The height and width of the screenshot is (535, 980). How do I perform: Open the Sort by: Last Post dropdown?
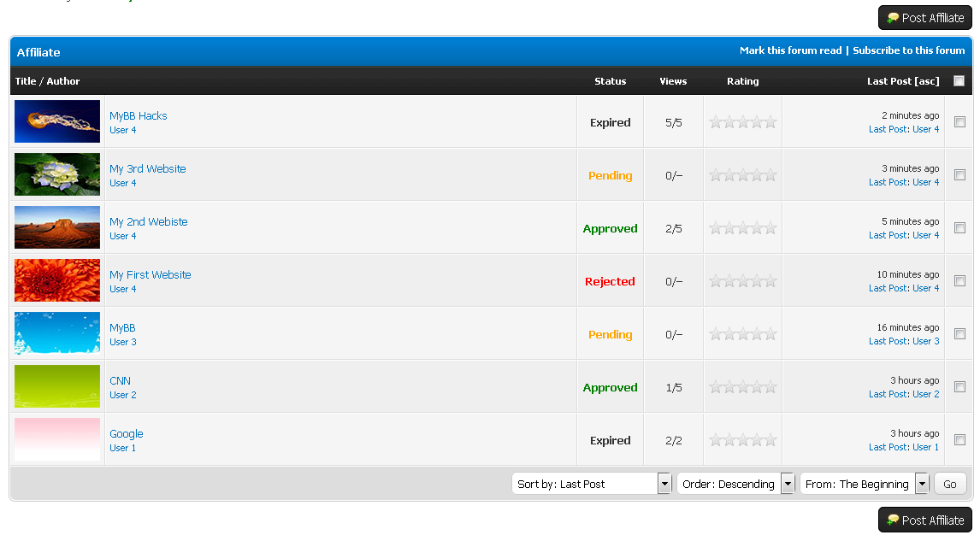click(592, 484)
